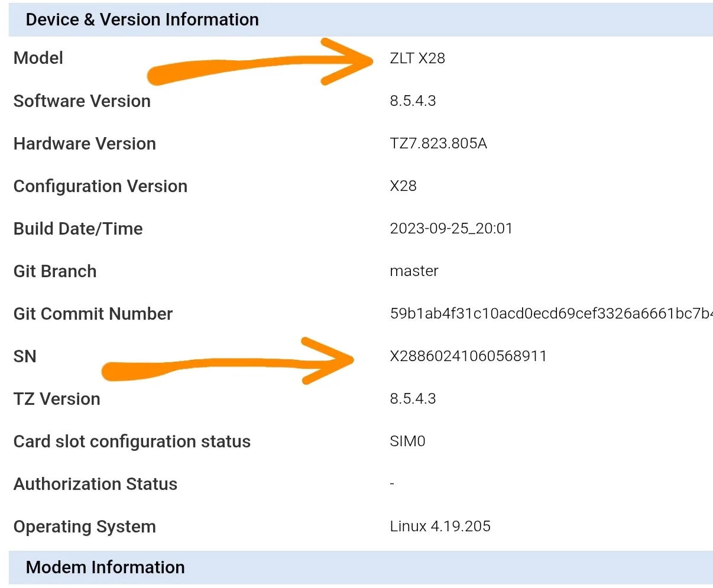Click the Model field label
The image size is (713, 588).
[x=38, y=58]
